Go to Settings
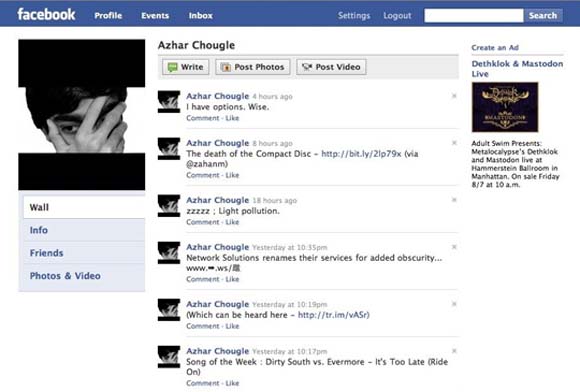Viewport: 580px width, 392px height. point(354,16)
